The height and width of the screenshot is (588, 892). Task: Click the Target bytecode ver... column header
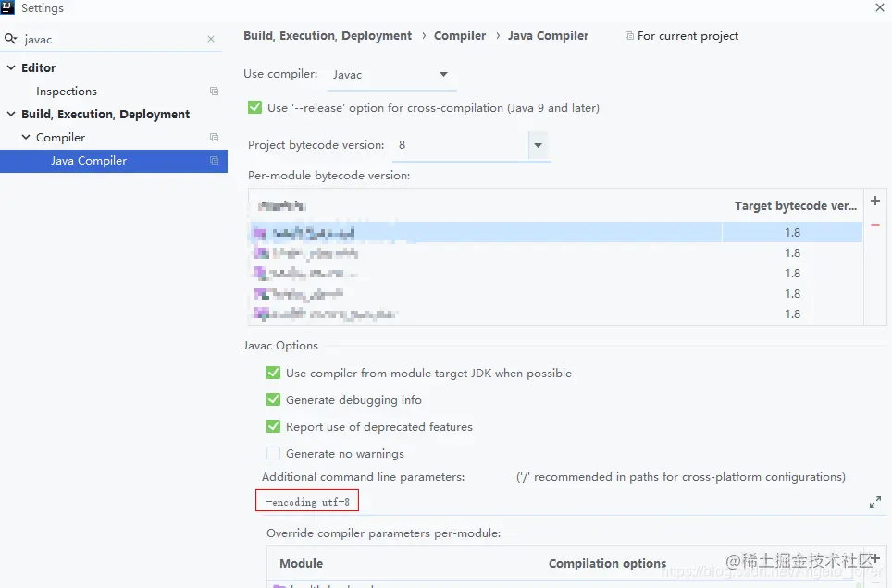(x=795, y=206)
